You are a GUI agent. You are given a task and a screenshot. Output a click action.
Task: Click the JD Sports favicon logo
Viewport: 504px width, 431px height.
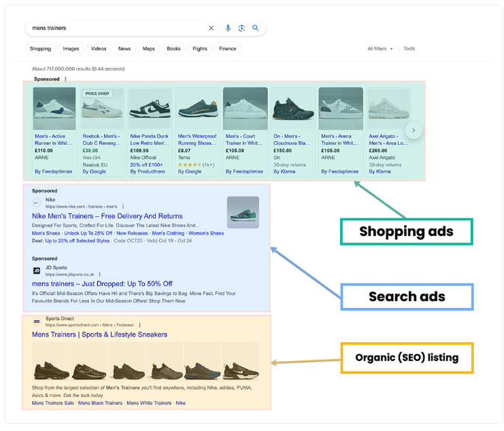[37, 271]
